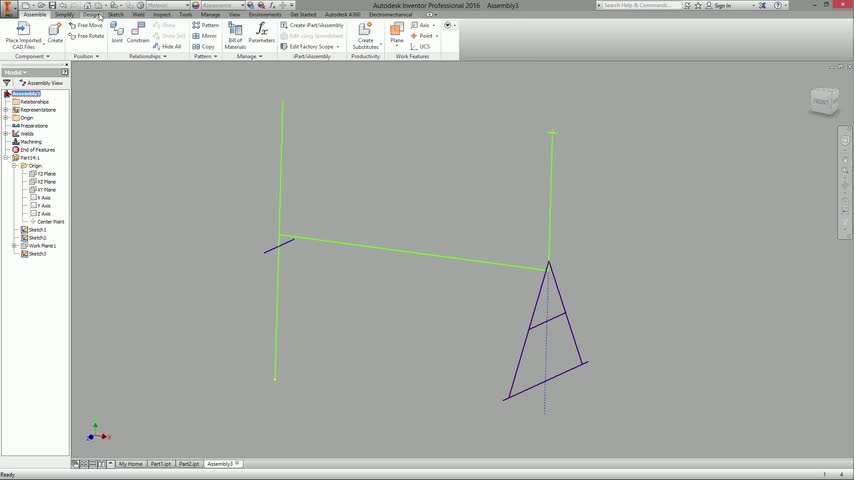Click Create Substitutes icon
Viewport: 854px width, 480px height.
click(x=365, y=29)
